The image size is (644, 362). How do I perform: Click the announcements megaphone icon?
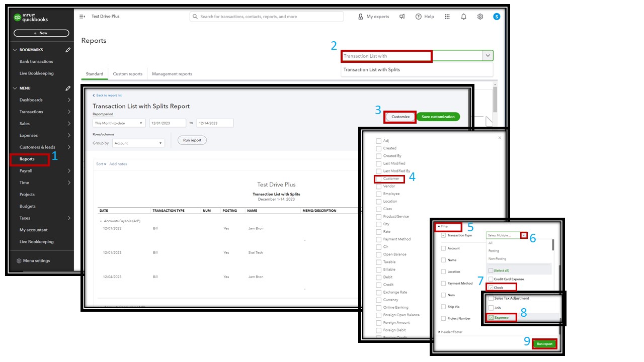(x=402, y=16)
